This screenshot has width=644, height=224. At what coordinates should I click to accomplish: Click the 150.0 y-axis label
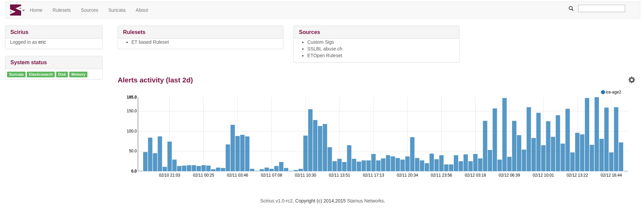pyautogui.click(x=132, y=111)
